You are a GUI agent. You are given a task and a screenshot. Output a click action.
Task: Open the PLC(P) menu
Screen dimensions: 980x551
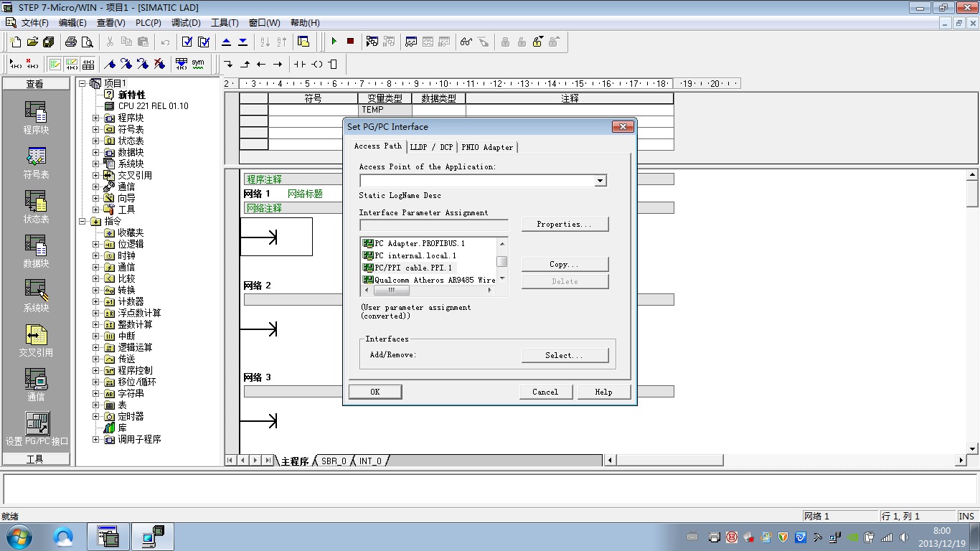coord(149,23)
